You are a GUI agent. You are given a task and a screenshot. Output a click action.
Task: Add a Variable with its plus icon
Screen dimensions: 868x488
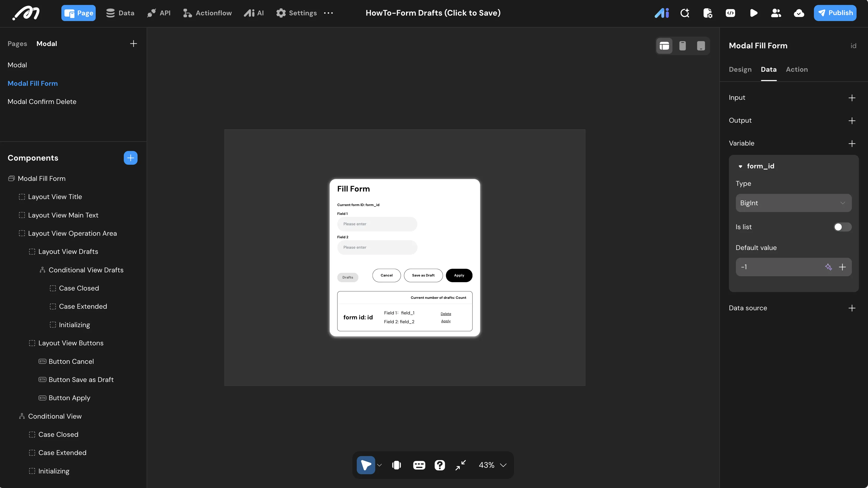[x=852, y=143]
